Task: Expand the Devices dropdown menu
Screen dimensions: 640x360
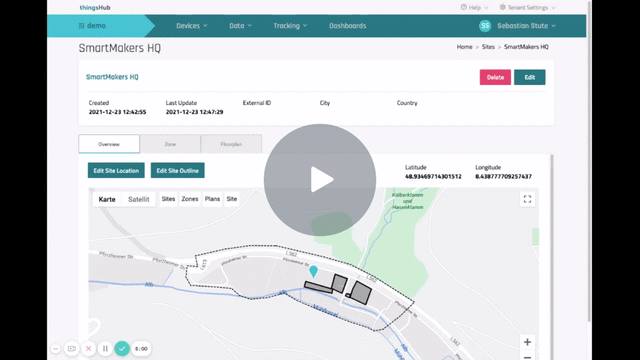Action: [x=192, y=26]
